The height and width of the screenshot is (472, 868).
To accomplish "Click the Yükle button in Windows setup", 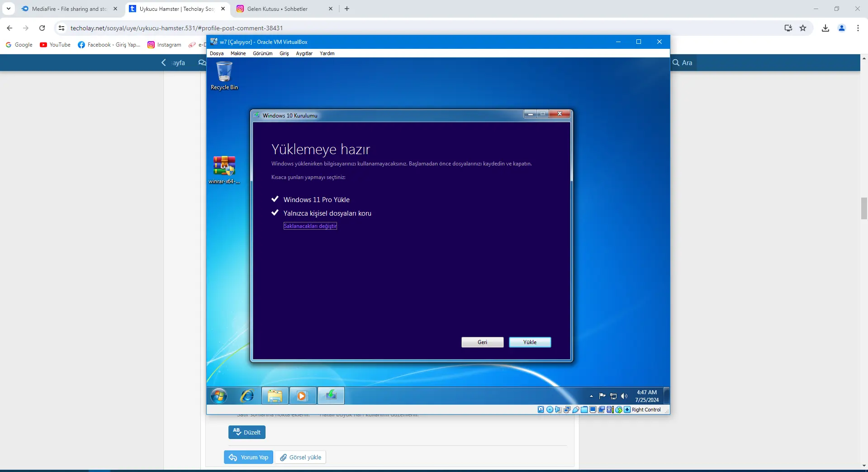I will [x=530, y=342].
